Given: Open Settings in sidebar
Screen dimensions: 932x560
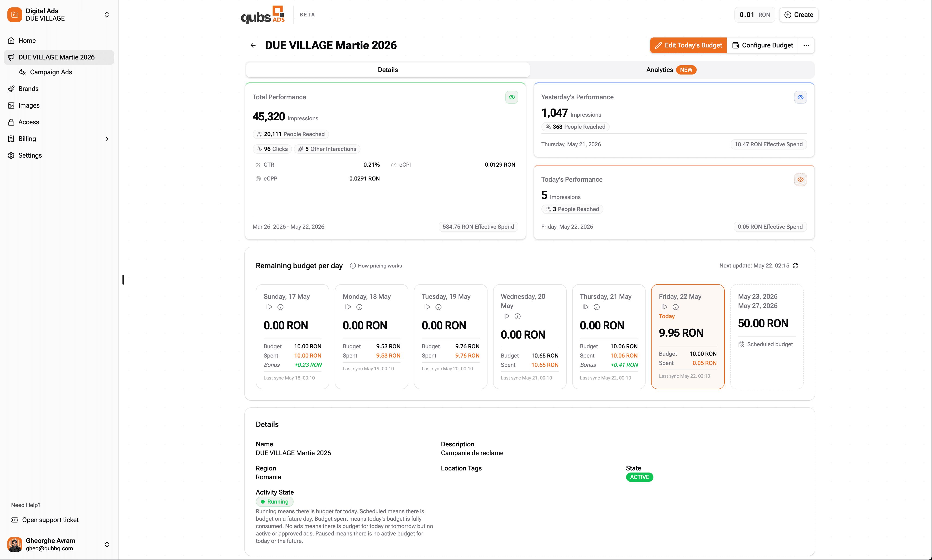Looking at the screenshot, I should click(x=59, y=155).
